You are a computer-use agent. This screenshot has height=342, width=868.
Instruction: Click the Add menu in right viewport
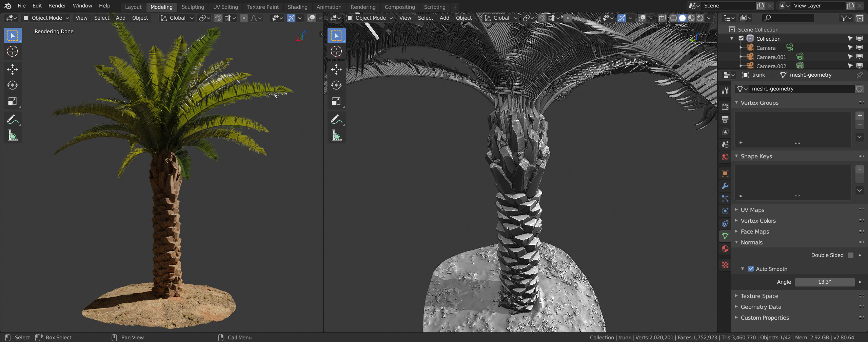click(x=444, y=18)
